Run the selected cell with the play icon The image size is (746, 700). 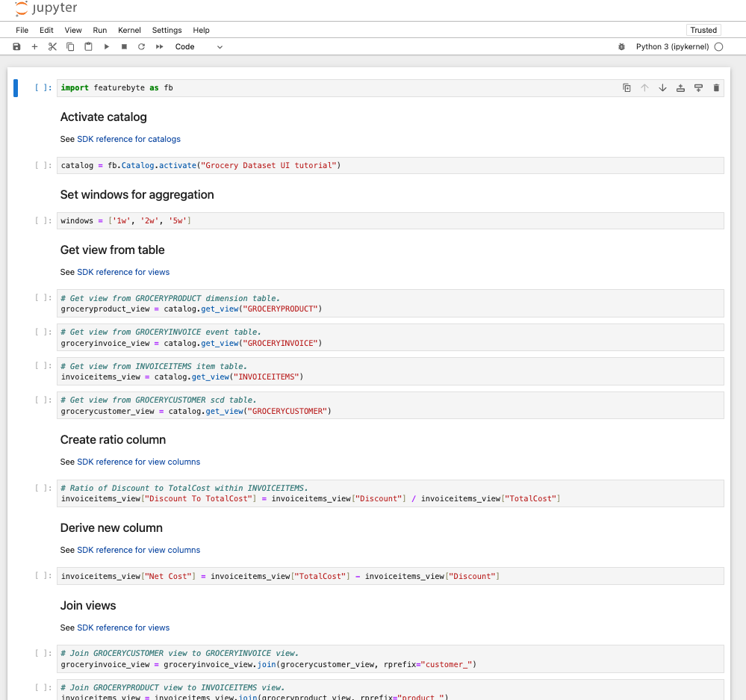[x=106, y=47]
